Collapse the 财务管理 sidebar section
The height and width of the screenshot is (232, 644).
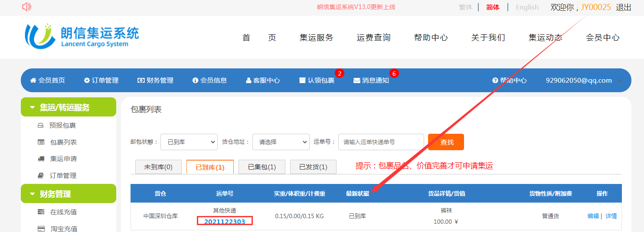tap(69, 194)
